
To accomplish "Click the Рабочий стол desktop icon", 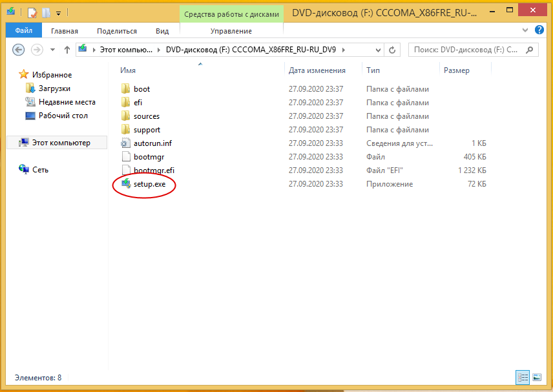I will pos(30,116).
